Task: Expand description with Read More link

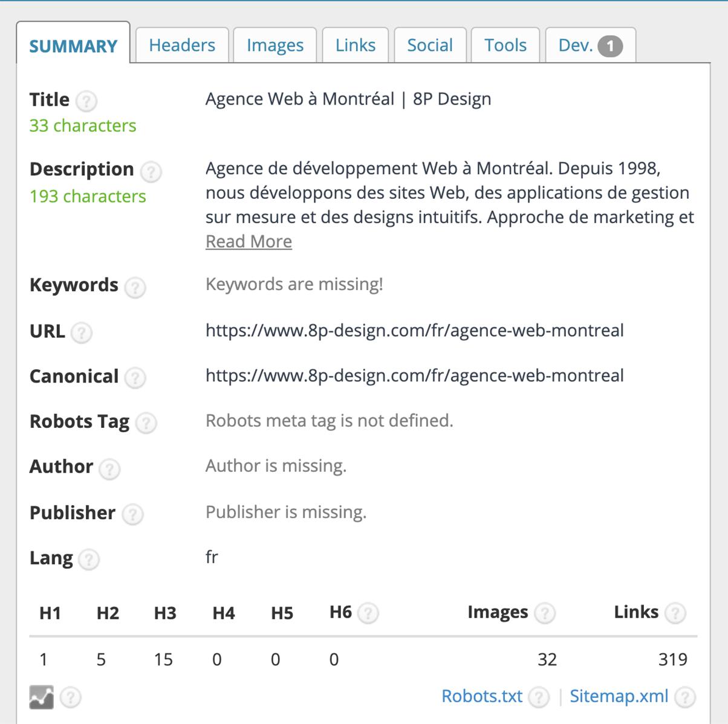Action: (249, 241)
